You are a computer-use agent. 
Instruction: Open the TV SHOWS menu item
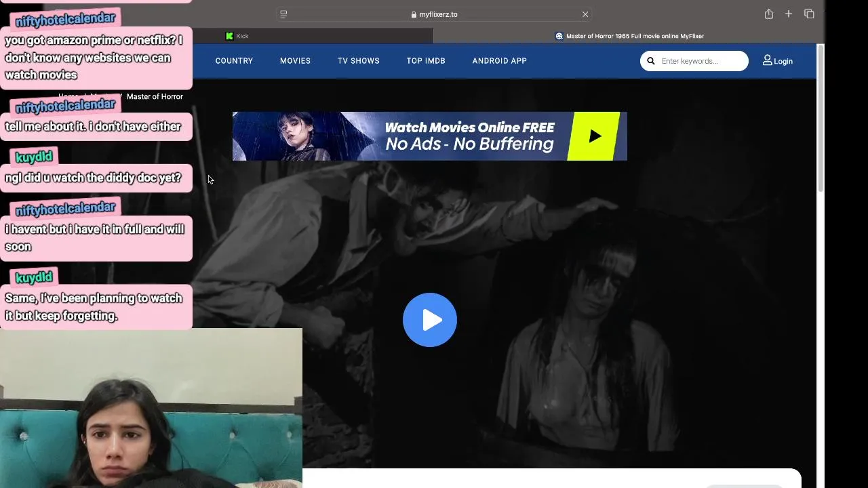pyautogui.click(x=359, y=61)
